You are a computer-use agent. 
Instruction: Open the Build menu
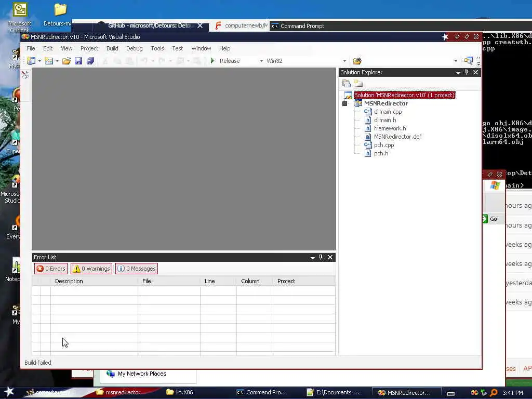[112, 48]
